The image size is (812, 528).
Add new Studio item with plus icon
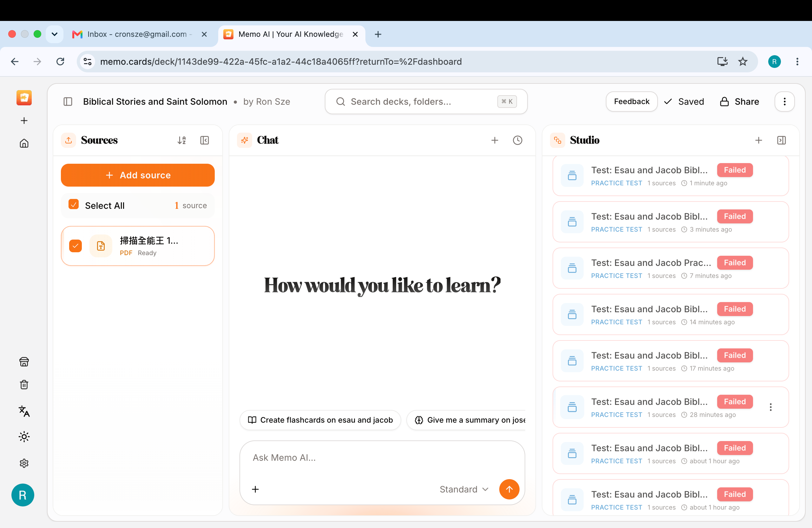[x=758, y=140]
